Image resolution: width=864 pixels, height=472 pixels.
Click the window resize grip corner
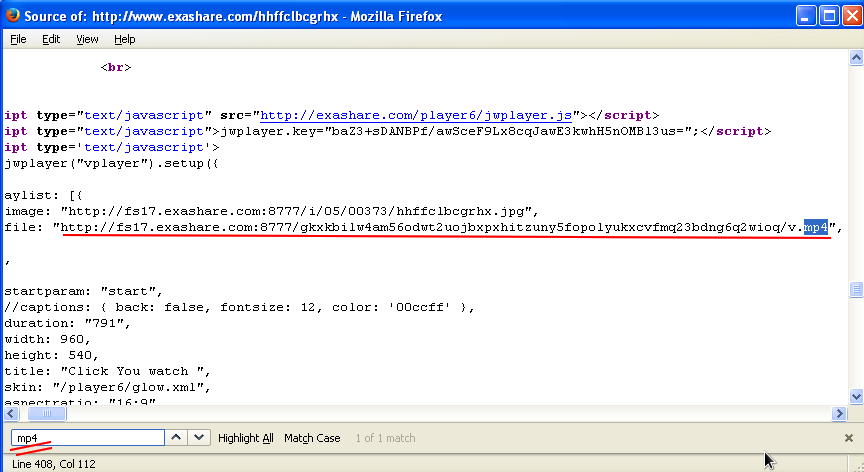(858, 466)
